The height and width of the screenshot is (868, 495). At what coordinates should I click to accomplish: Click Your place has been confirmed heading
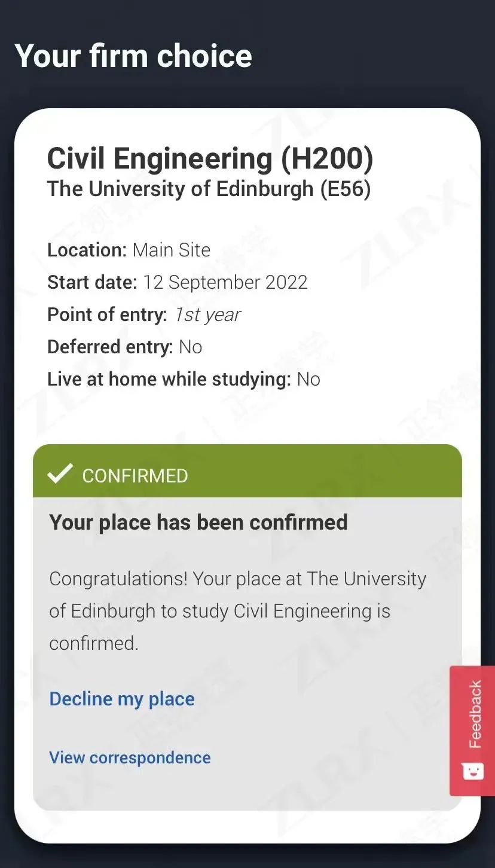pos(198,522)
